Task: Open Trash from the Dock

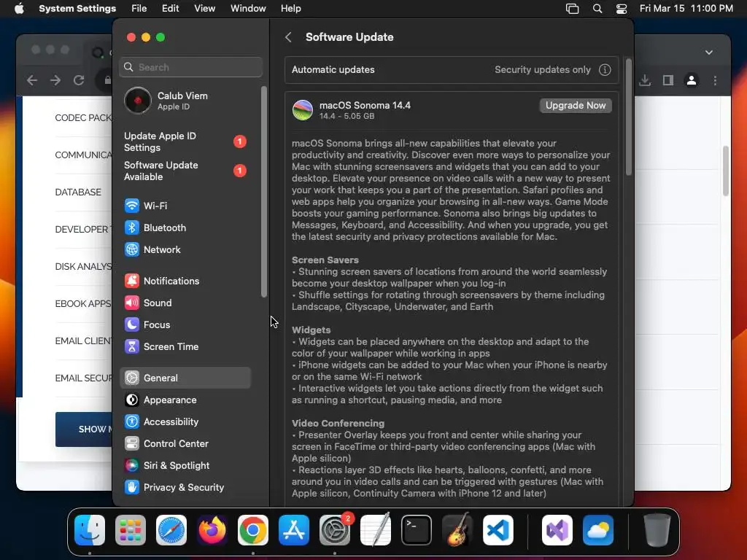Action: (x=657, y=530)
